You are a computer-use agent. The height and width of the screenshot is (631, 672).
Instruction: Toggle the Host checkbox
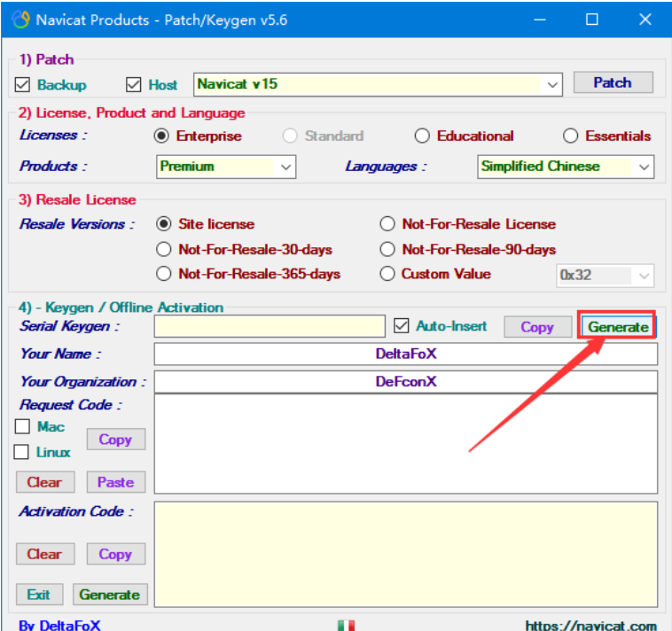tap(133, 85)
